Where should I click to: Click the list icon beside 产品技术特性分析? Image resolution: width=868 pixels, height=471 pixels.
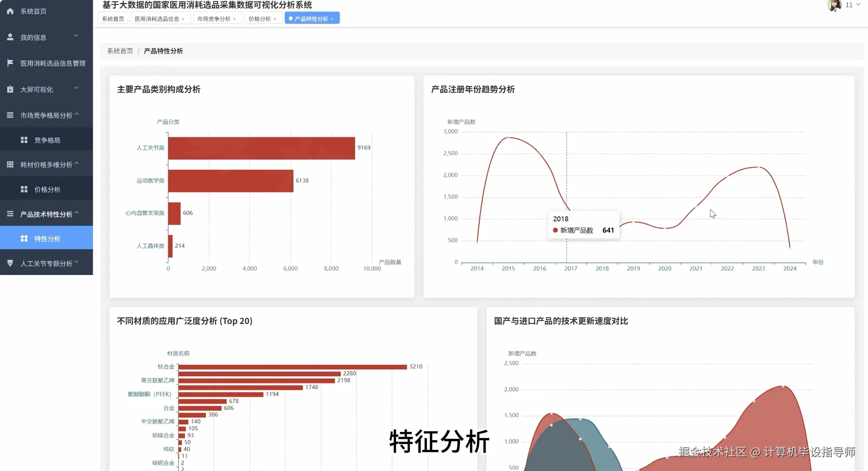(x=10, y=214)
